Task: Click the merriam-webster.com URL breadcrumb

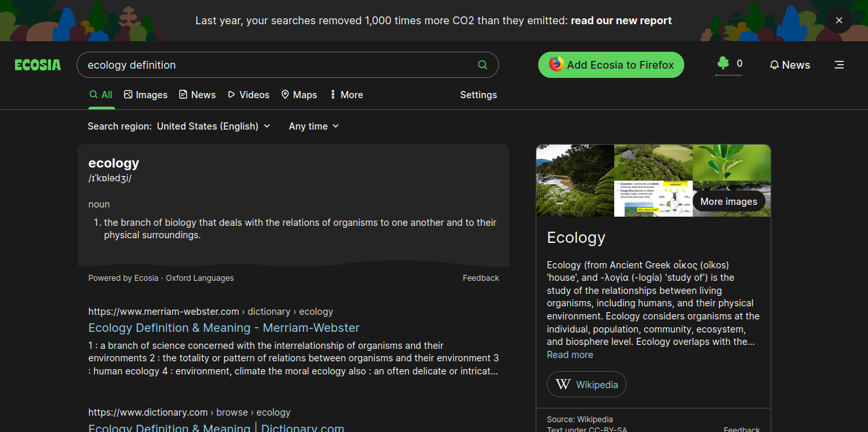Action: [211, 312]
